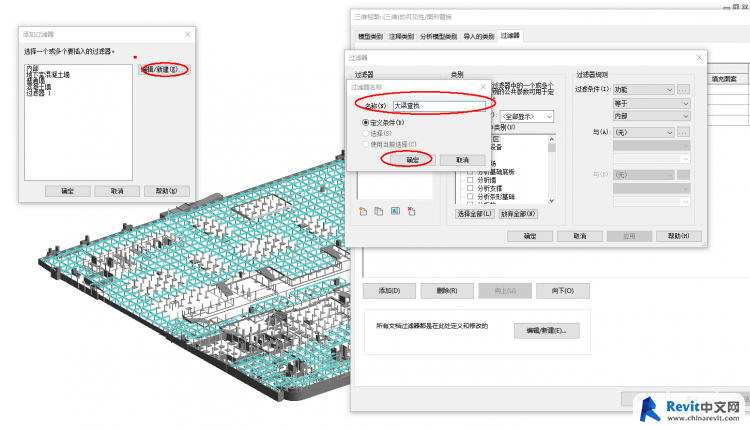Click 帮助(H) in the 过滤器 dialog
750x430 pixels.
click(679, 236)
